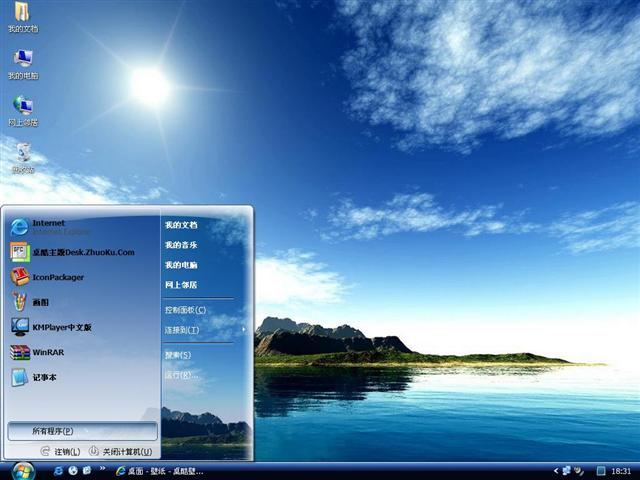Expand the 连接到(T) submenu
This screenshot has width=640, height=480.
(183, 330)
